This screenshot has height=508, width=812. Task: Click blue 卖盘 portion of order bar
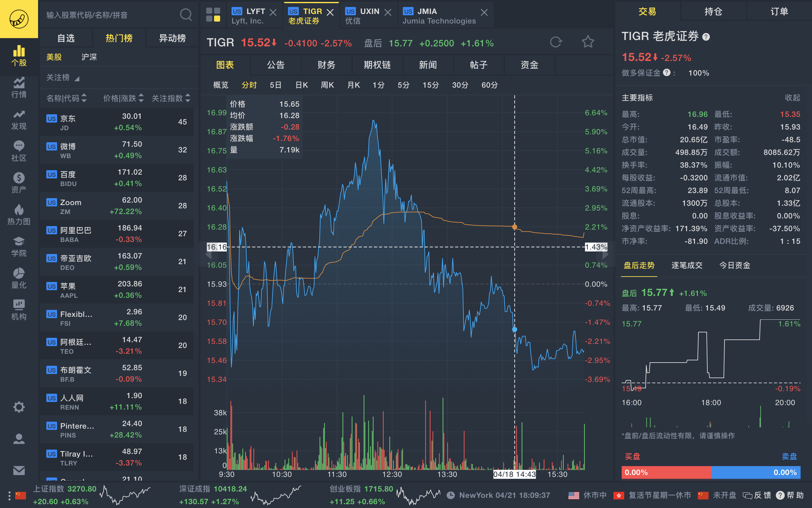tap(756, 472)
